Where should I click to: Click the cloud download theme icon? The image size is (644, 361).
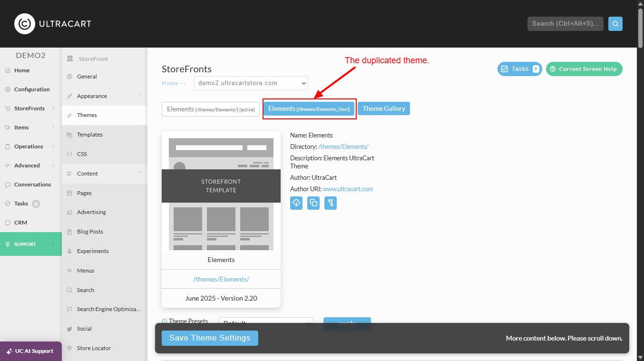click(x=296, y=203)
